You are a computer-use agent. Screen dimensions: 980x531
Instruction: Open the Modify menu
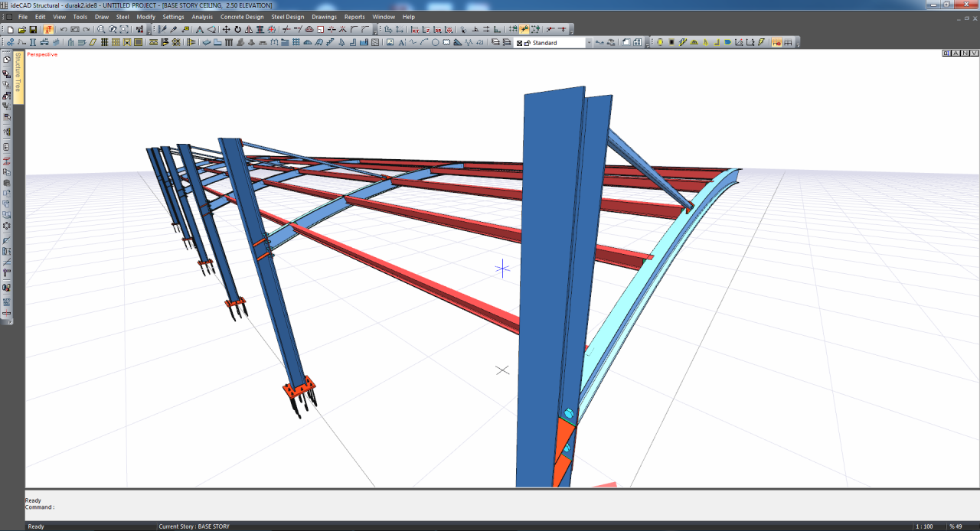(x=145, y=17)
